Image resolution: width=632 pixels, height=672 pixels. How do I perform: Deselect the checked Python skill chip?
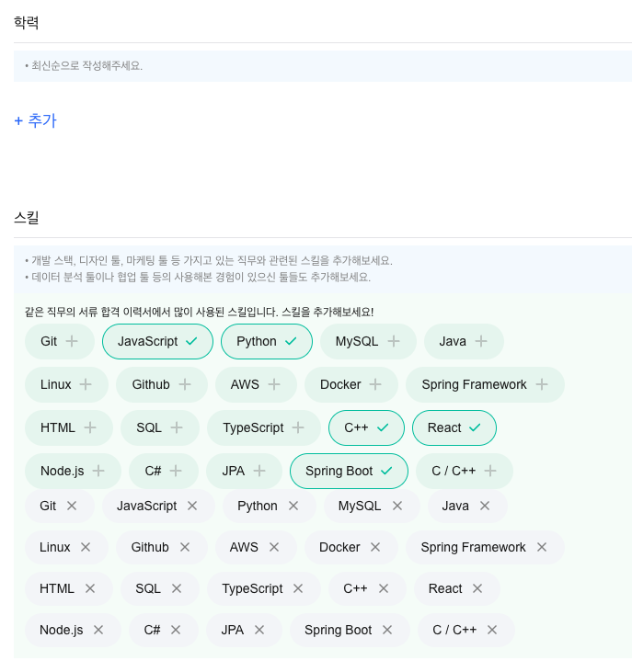click(267, 342)
